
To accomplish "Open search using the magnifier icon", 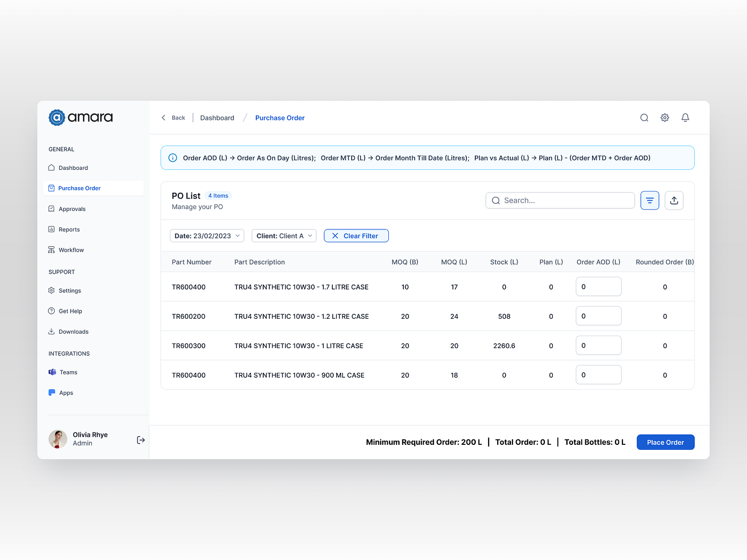I will click(644, 118).
